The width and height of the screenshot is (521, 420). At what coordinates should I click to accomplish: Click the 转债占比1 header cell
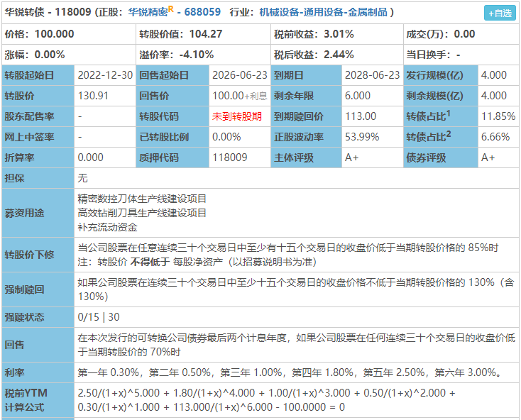[x=441, y=116]
